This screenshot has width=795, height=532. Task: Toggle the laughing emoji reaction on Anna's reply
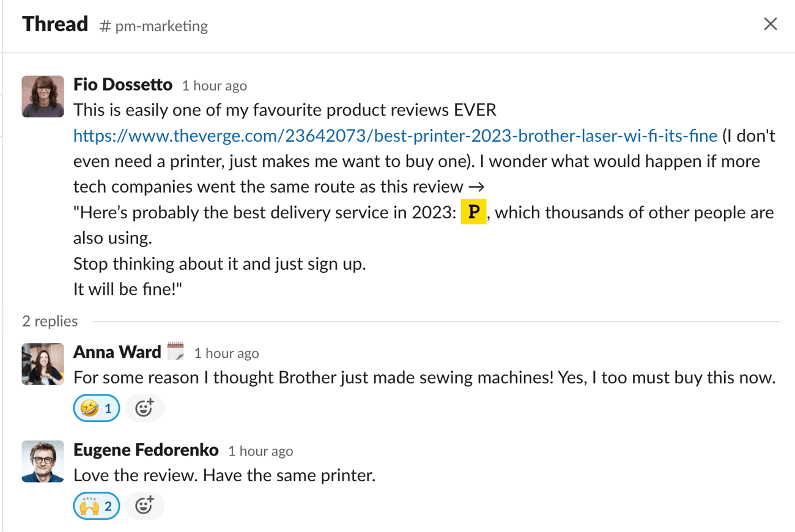[x=97, y=408]
